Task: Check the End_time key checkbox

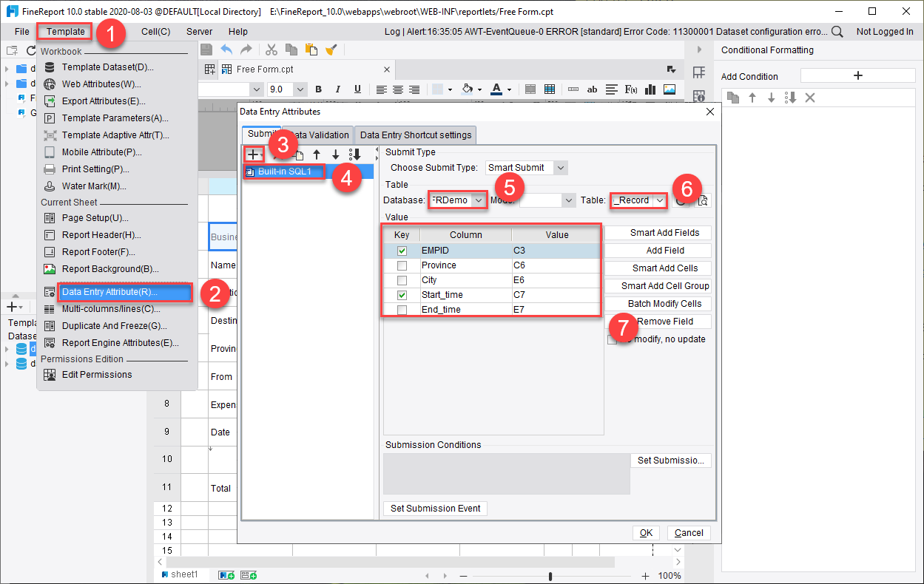Action: [402, 310]
